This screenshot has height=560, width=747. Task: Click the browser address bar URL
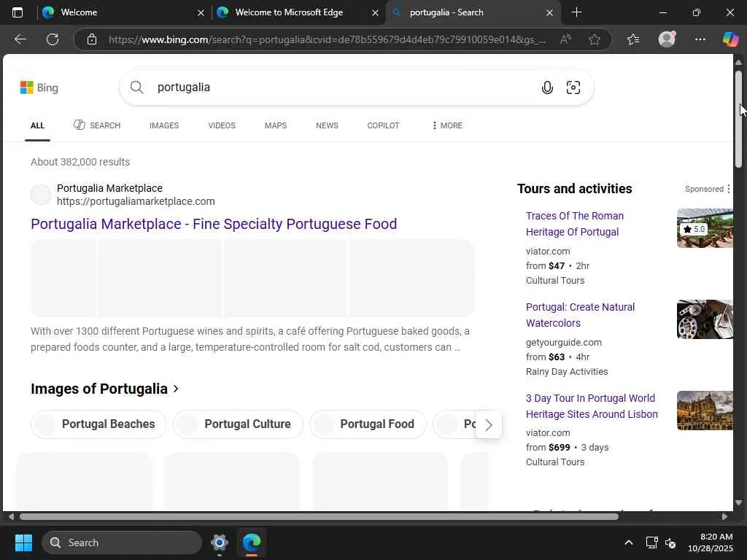pyautogui.click(x=327, y=39)
